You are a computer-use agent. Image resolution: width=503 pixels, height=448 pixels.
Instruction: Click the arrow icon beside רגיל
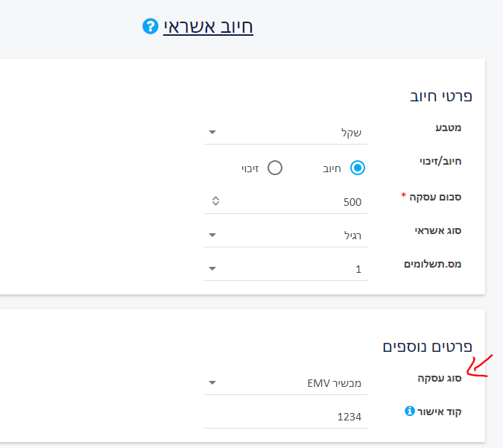pyautogui.click(x=212, y=235)
